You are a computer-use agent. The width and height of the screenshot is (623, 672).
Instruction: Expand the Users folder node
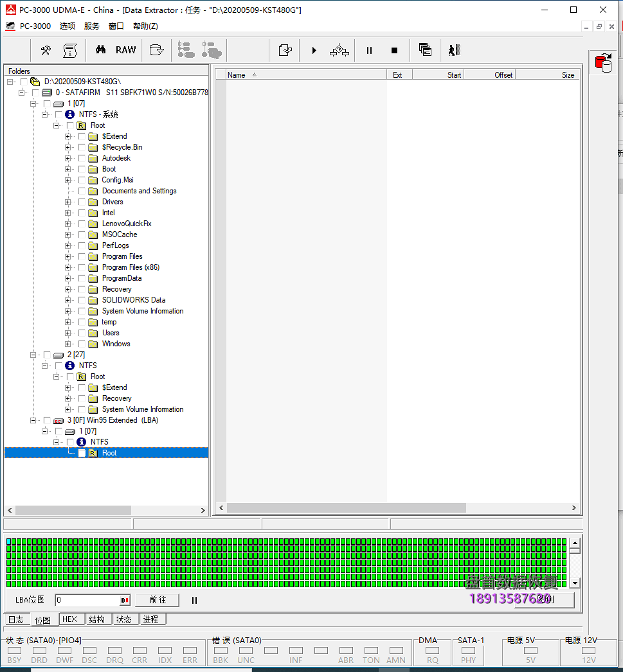point(68,333)
